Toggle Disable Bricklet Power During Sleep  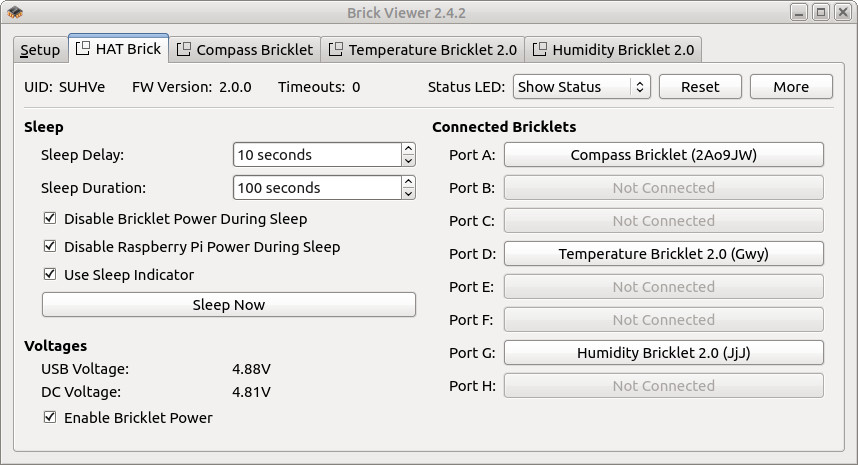point(50,218)
